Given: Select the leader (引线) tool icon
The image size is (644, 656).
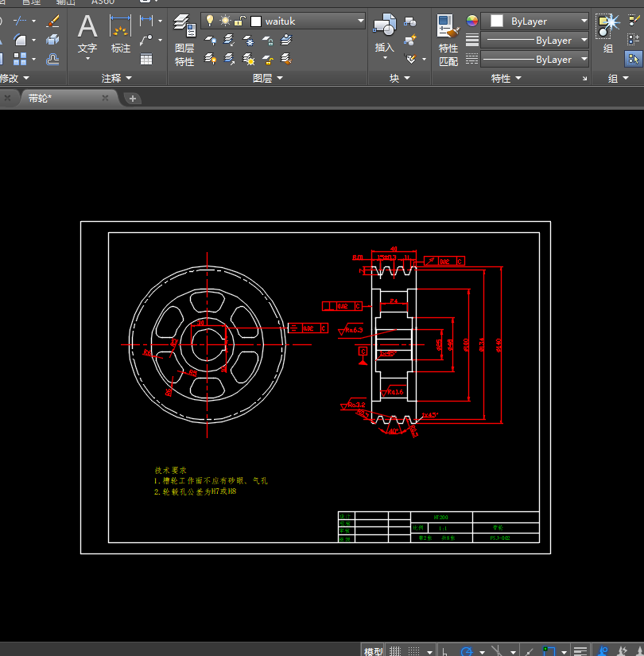Looking at the screenshot, I should tap(146, 40).
